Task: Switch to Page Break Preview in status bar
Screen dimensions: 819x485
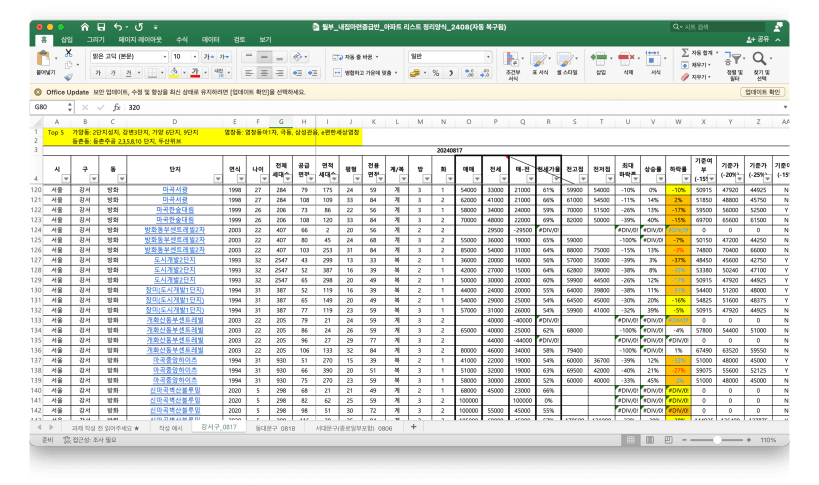Action: click(x=669, y=440)
